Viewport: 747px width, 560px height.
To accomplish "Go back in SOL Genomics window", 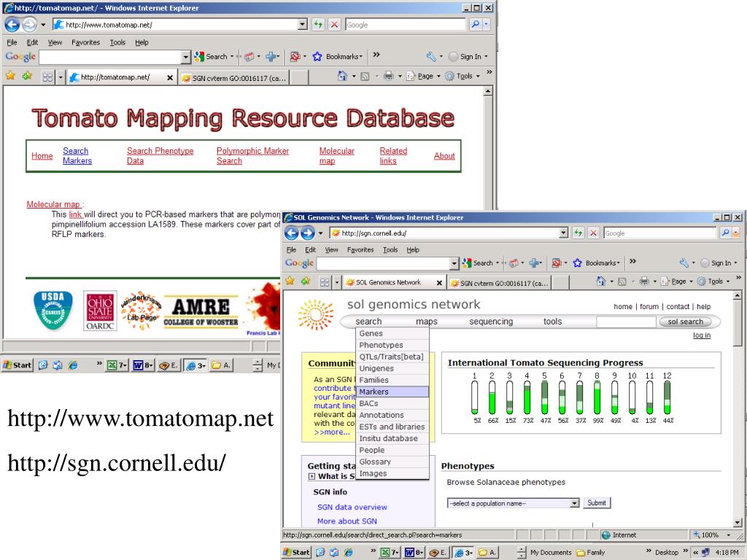I will point(292,233).
